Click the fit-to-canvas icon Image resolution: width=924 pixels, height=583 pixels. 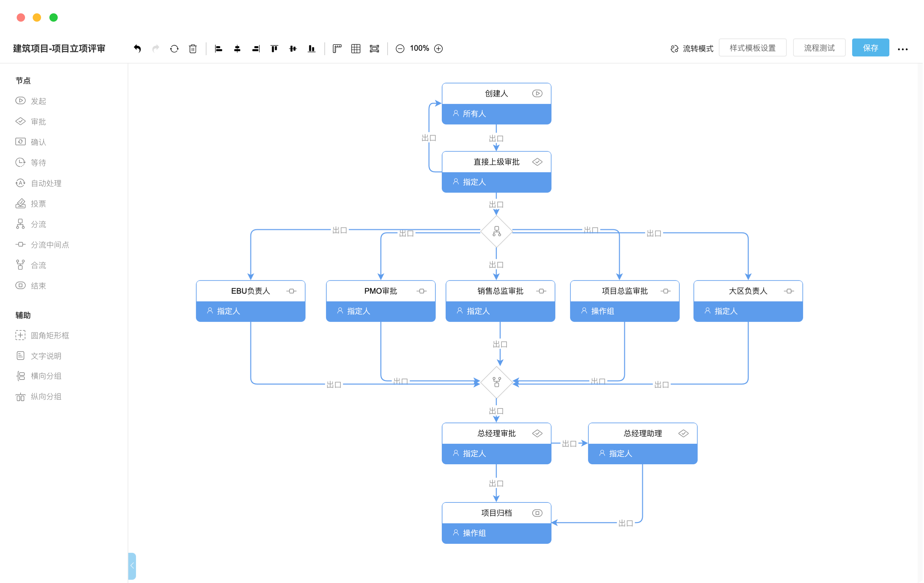[374, 49]
